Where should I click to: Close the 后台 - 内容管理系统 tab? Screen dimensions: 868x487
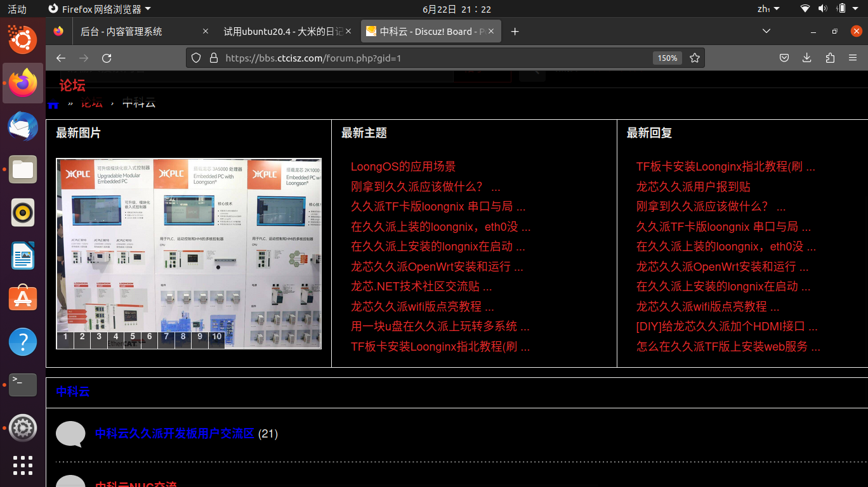(205, 31)
